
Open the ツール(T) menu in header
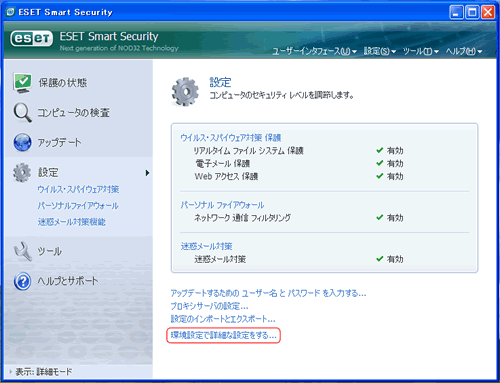(x=421, y=51)
